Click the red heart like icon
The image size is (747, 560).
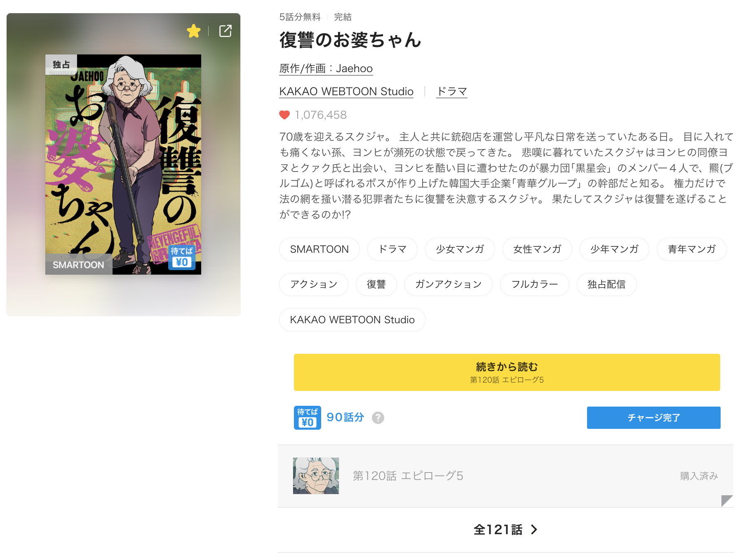coord(284,115)
